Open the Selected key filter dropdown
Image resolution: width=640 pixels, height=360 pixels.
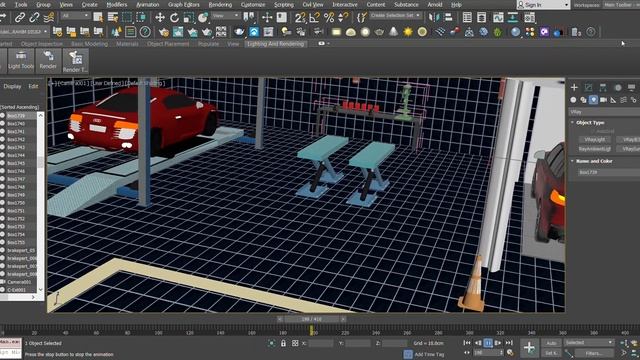tap(589, 342)
